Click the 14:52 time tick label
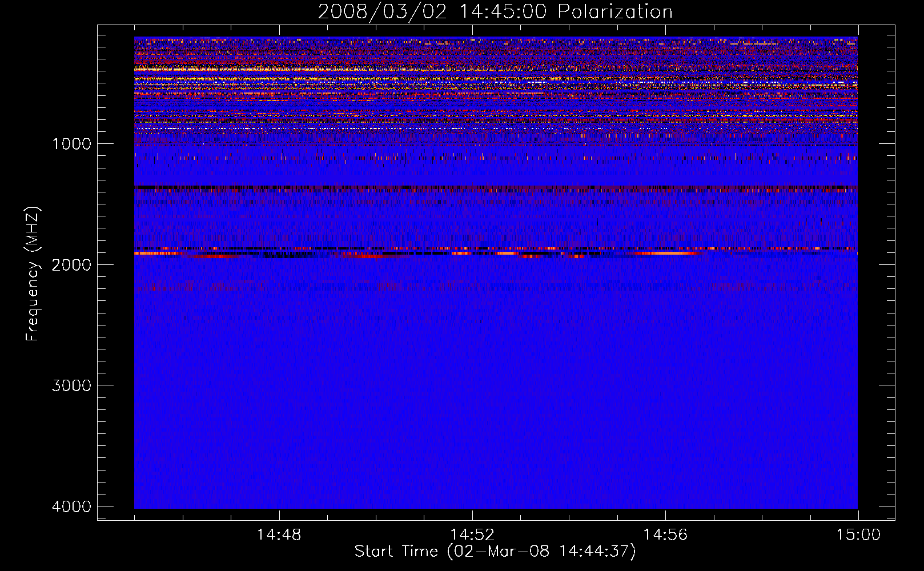The width and height of the screenshot is (924, 571). (472, 535)
